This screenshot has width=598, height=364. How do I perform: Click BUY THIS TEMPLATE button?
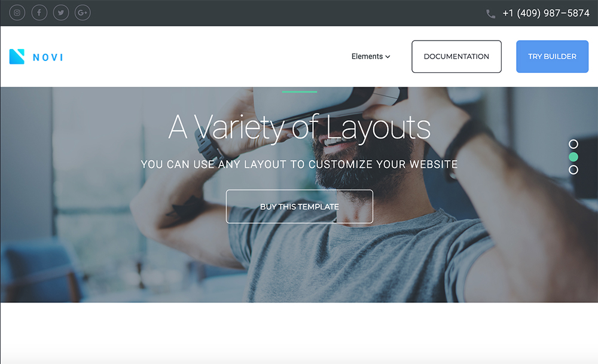point(300,207)
